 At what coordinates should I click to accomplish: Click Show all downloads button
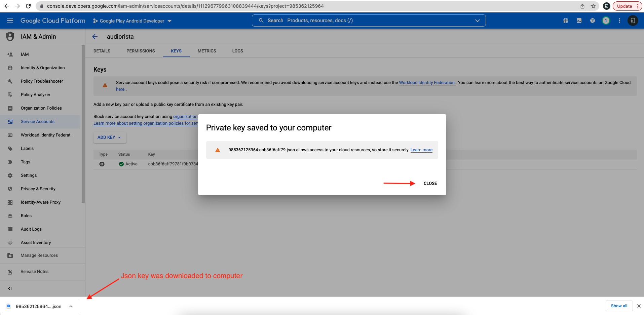click(619, 306)
